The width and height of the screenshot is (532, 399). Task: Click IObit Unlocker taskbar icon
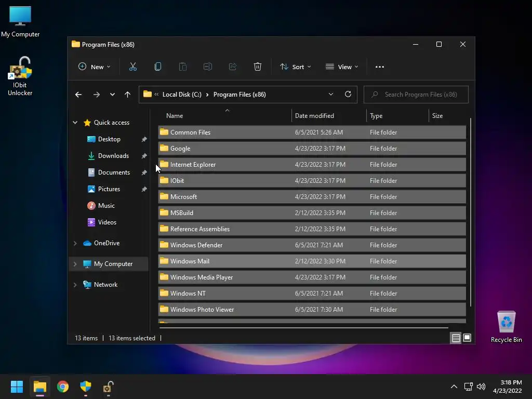tap(109, 387)
